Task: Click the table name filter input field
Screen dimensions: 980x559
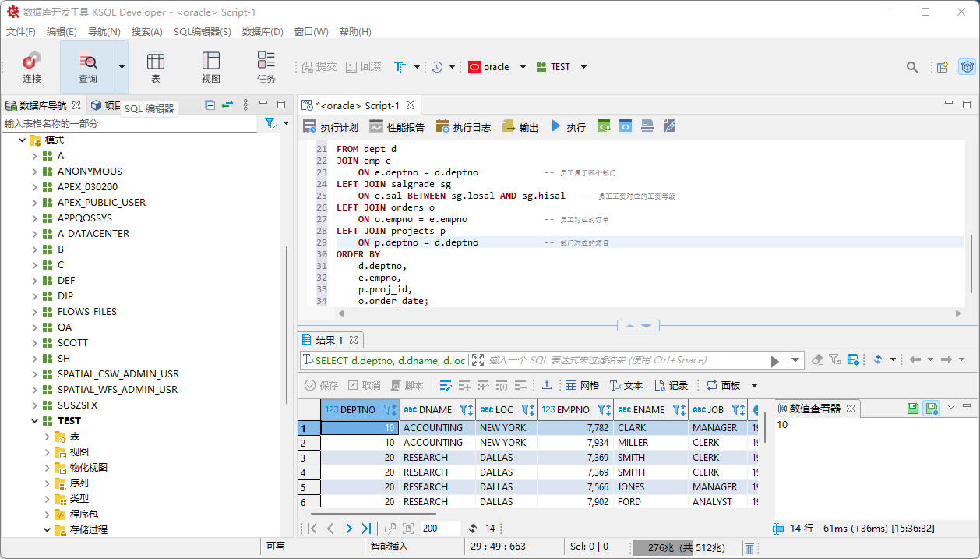Action: [129, 124]
